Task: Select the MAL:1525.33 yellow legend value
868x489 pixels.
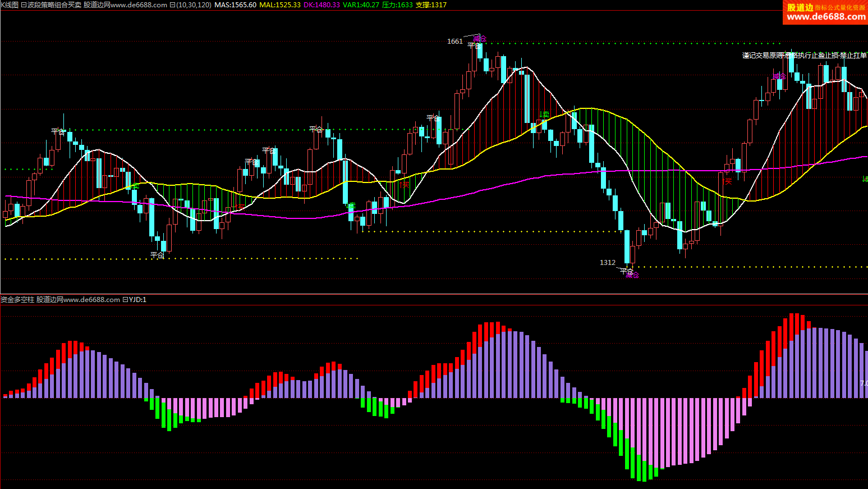Action: click(279, 5)
